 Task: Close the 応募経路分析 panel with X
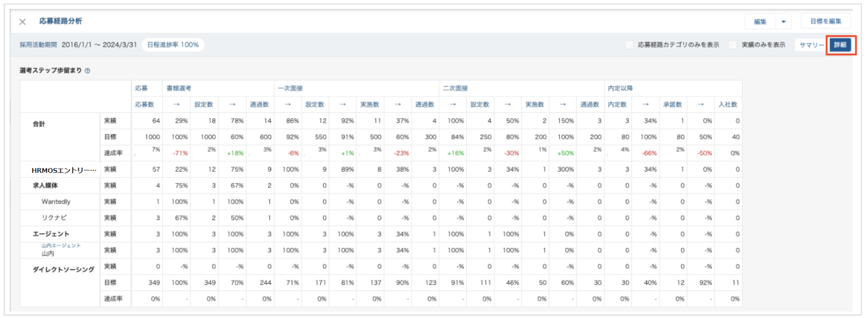point(23,22)
